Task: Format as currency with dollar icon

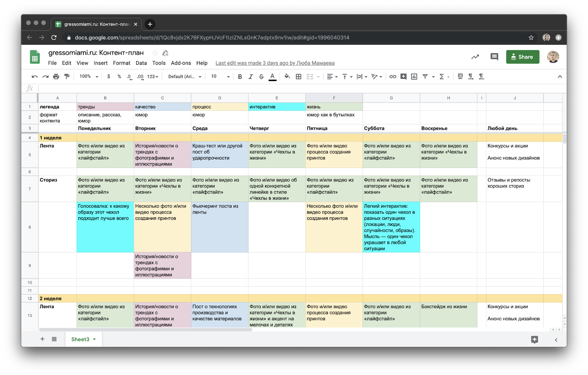Action: coord(109,77)
